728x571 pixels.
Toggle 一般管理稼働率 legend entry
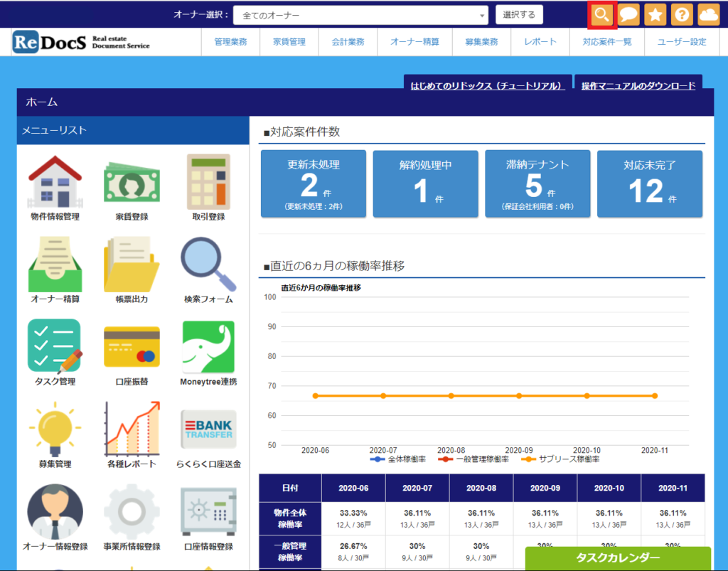473,459
